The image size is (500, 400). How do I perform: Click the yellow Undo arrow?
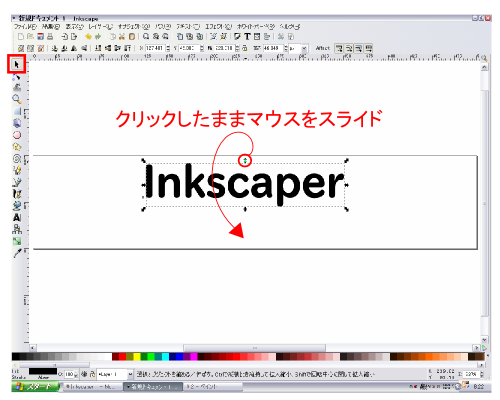tap(88, 37)
